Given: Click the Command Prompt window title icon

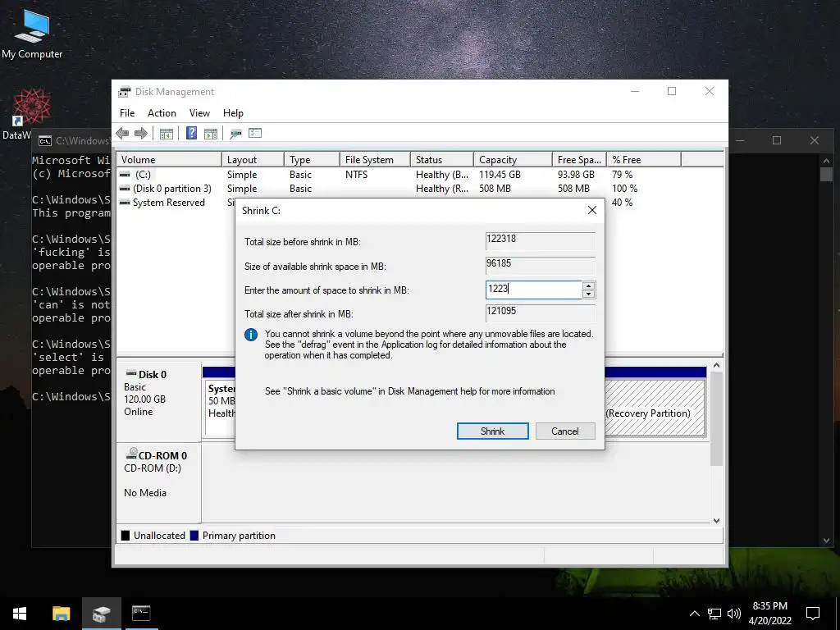Looking at the screenshot, I should tap(46, 141).
